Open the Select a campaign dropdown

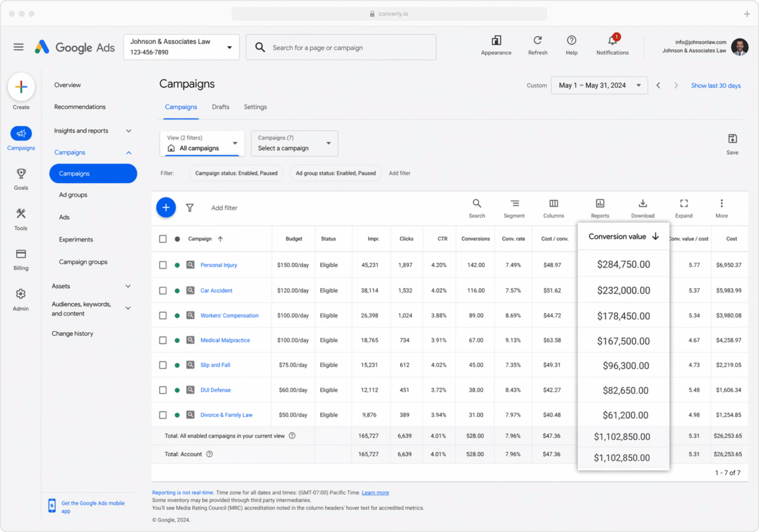tap(294, 143)
